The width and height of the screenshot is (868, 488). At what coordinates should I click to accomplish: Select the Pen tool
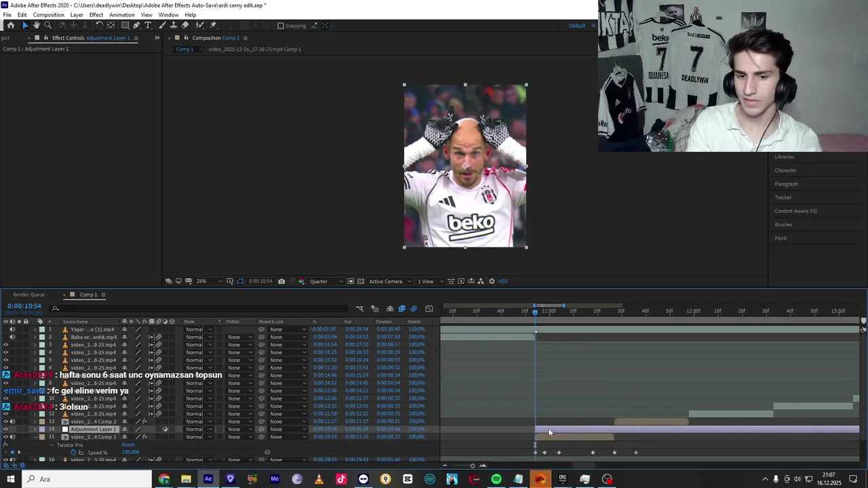click(136, 25)
